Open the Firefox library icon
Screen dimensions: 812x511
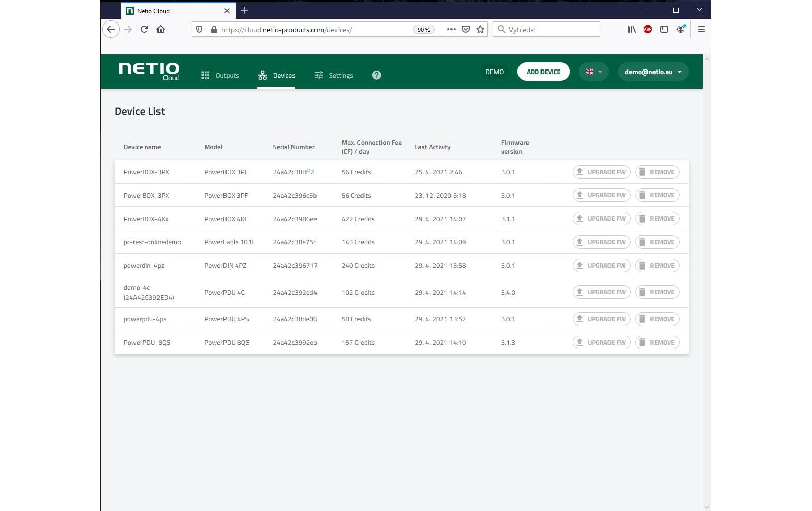[x=631, y=29]
